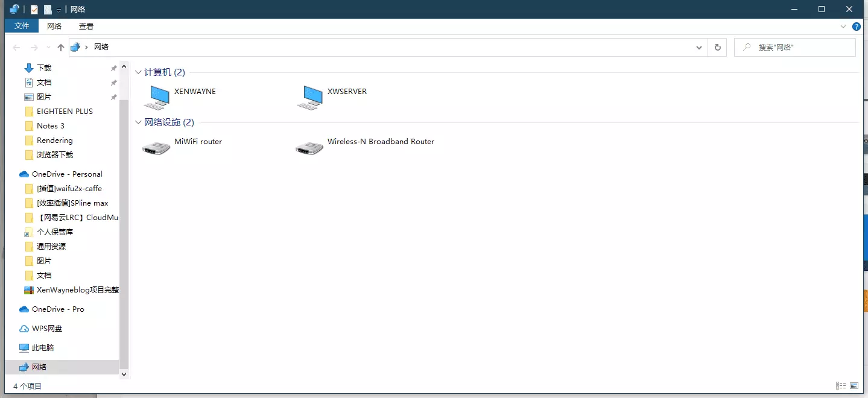Screen dimensions: 868x398
Task: Click the properties icon in quick access toolbar
Action: tap(34, 9)
